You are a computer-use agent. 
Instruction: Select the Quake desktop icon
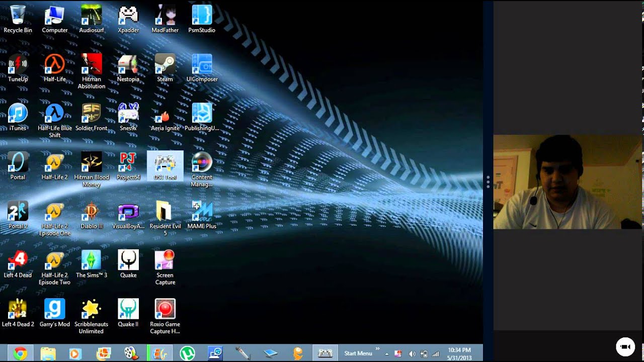pyautogui.click(x=128, y=264)
